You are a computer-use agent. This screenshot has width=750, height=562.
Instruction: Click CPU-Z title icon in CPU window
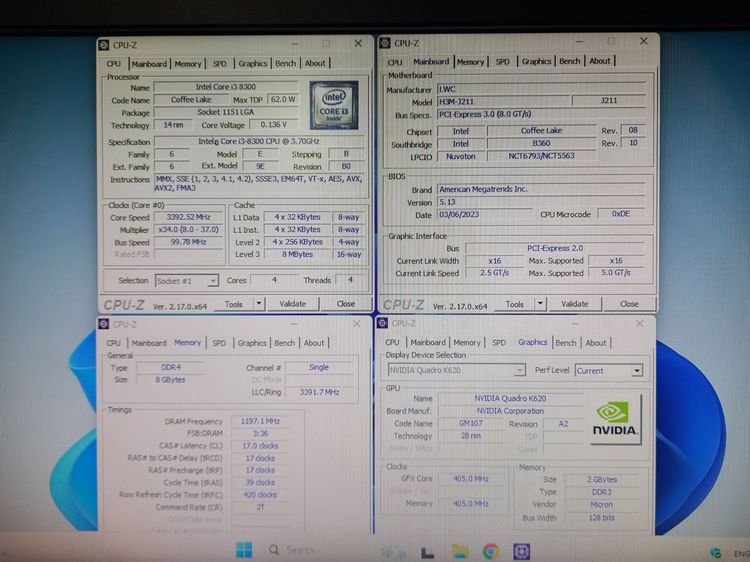click(103, 45)
